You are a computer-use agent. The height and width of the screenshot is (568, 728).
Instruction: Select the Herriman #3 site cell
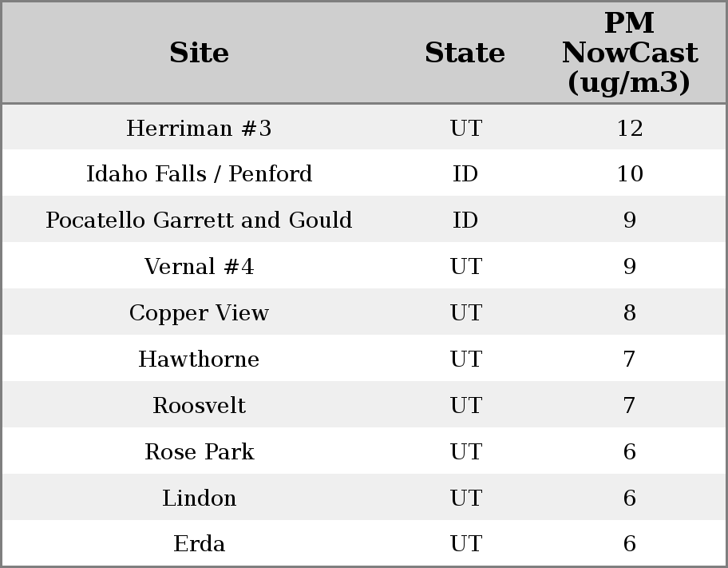pos(199,129)
